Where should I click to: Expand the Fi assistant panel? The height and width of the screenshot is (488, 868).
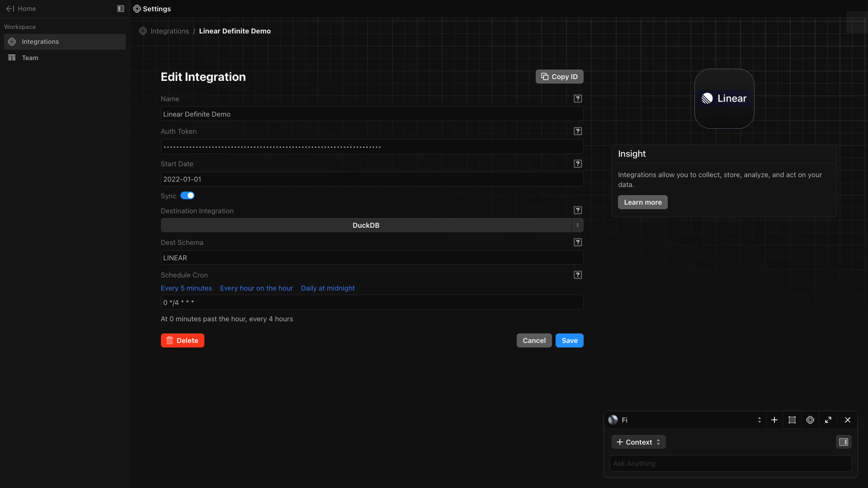click(x=828, y=420)
